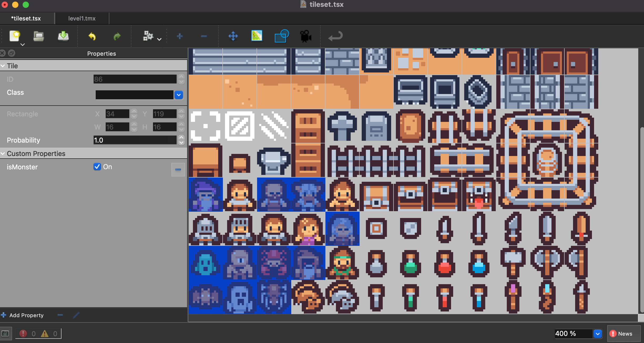Click the New document toolbar icon

(x=15, y=36)
